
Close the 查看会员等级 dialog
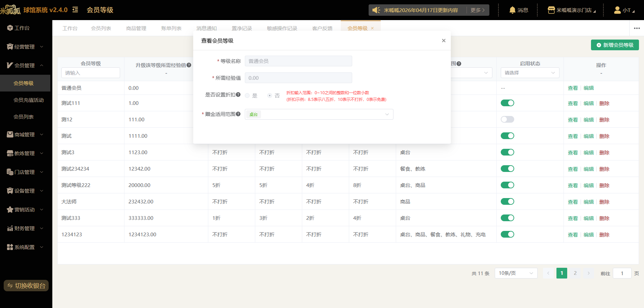(x=443, y=41)
